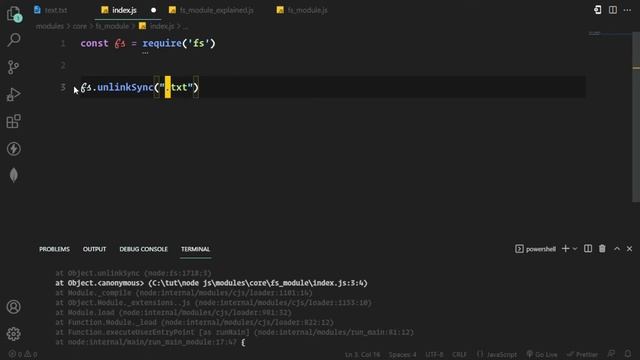Open editor More Actions ellipsis
This screenshot has height=360, width=640.
tap(627, 10)
